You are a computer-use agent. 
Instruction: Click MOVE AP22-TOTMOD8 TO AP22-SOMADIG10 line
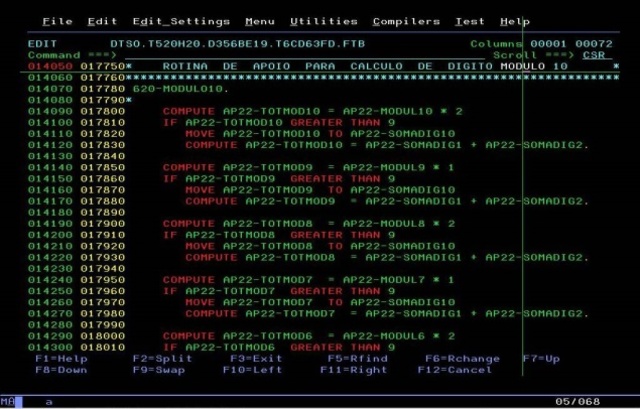(320, 246)
